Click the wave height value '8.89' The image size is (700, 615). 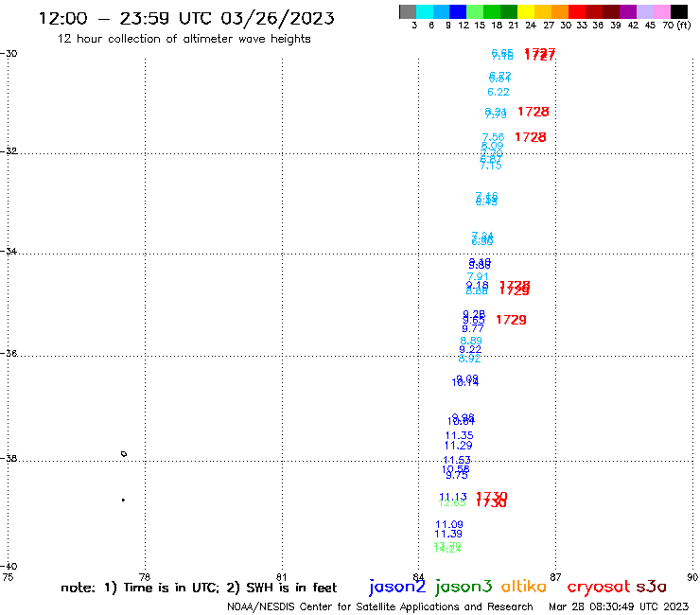471,341
